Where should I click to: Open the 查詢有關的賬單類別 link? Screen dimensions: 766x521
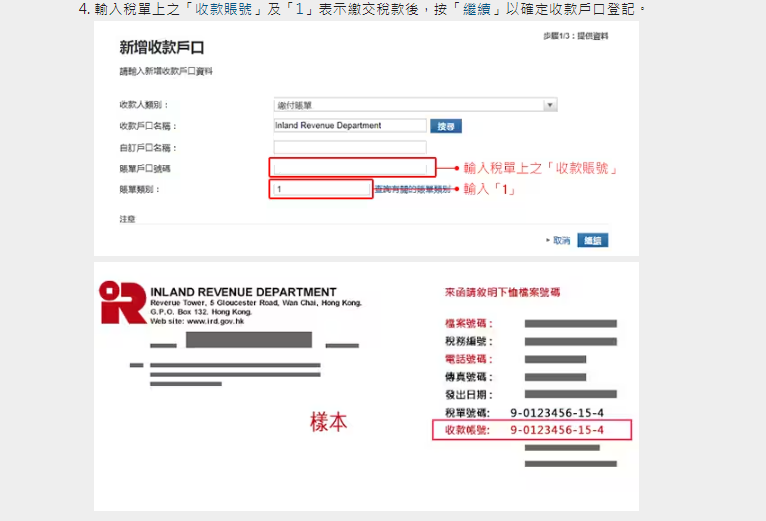click(x=412, y=189)
